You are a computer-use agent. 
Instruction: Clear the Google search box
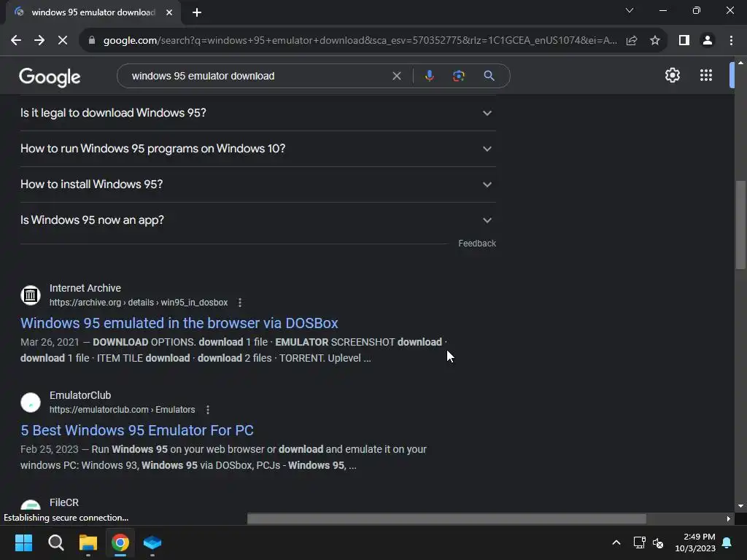click(396, 76)
